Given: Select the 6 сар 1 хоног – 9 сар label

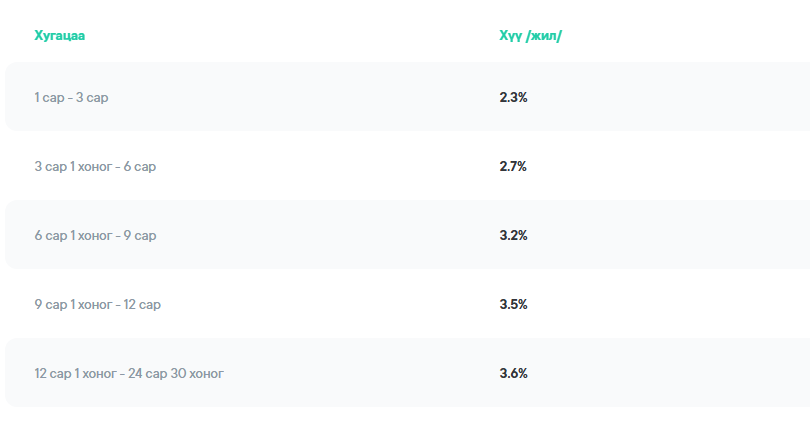Looking at the screenshot, I should (95, 235).
